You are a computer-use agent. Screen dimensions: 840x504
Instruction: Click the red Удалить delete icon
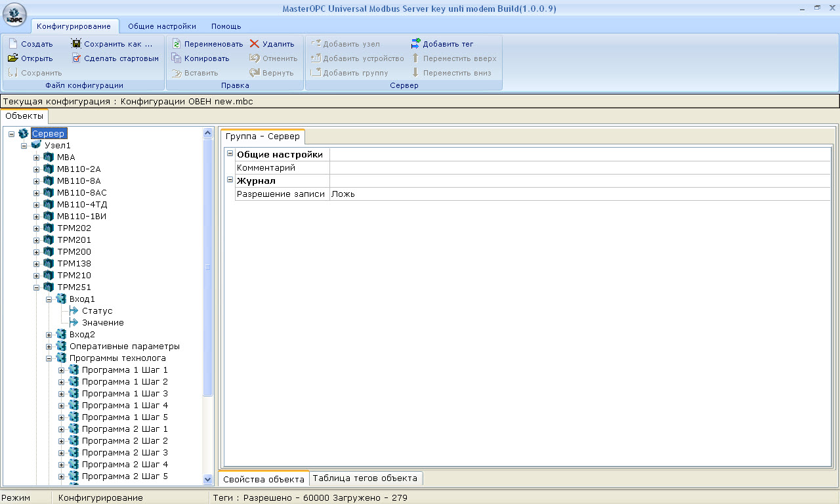pos(255,44)
